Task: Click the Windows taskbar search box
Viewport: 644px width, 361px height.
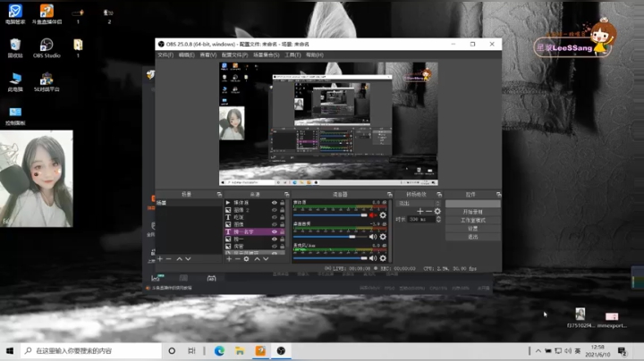Action: [x=90, y=351]
